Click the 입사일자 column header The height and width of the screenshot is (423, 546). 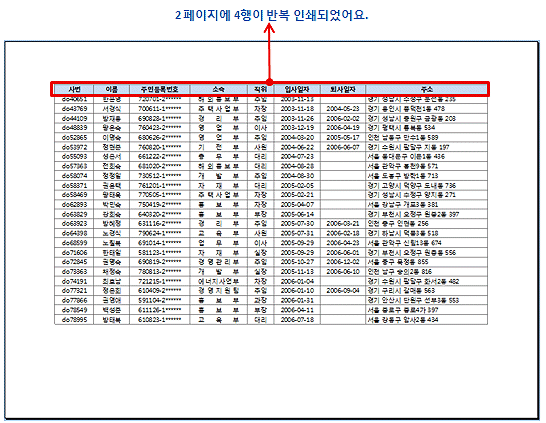tap(297, 89)
